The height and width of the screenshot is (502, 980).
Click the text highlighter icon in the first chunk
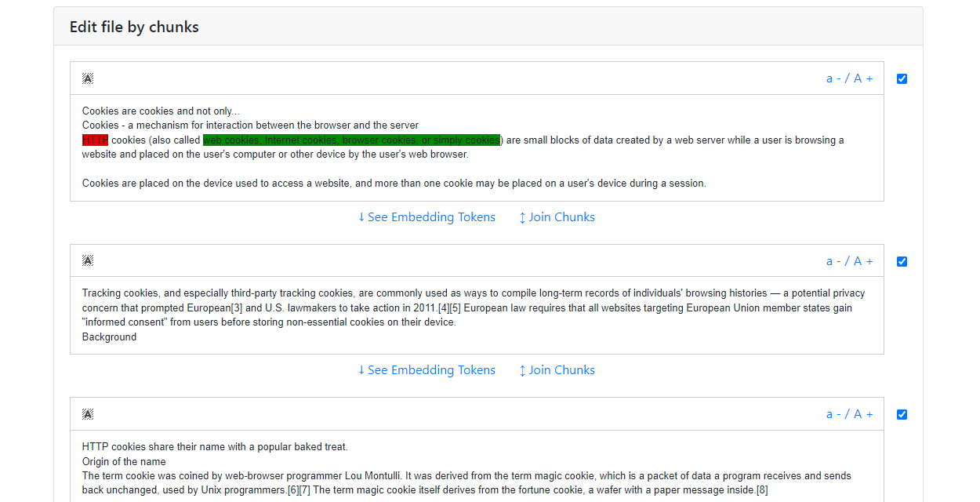pyautogui.click(x=88, y=78)
